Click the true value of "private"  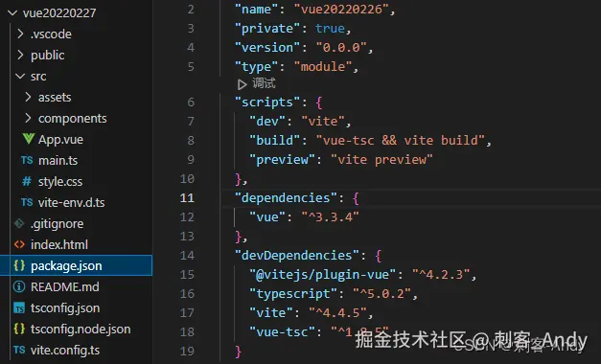(x=330, y=29)
